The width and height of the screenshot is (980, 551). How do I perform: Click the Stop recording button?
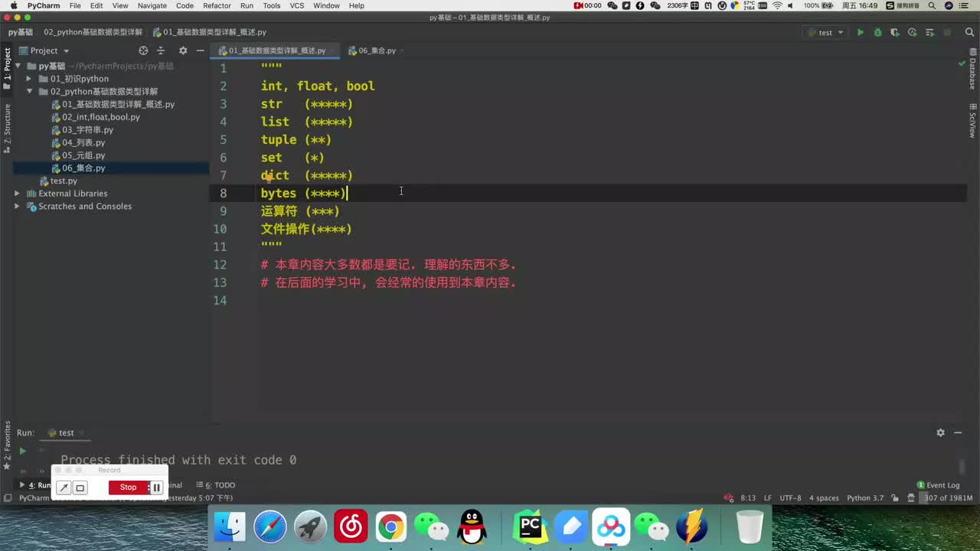coord(129,487)
